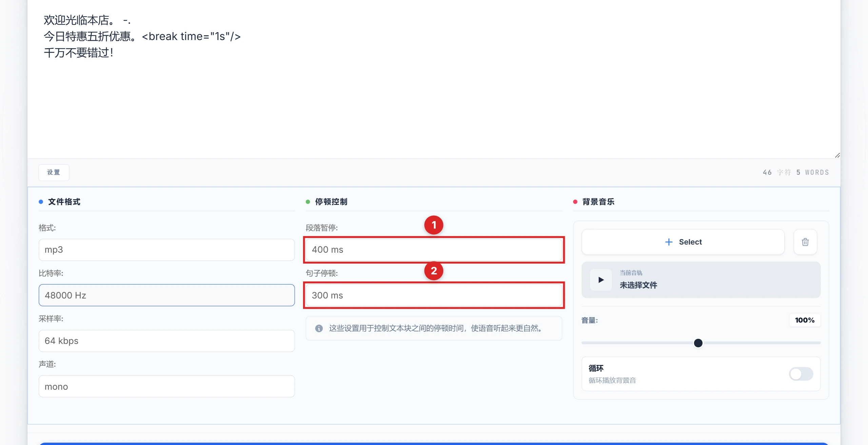The image size is (868, 445).
Task: Open the 句子停顿 300 ms dropdown
Action: [434, 295]
